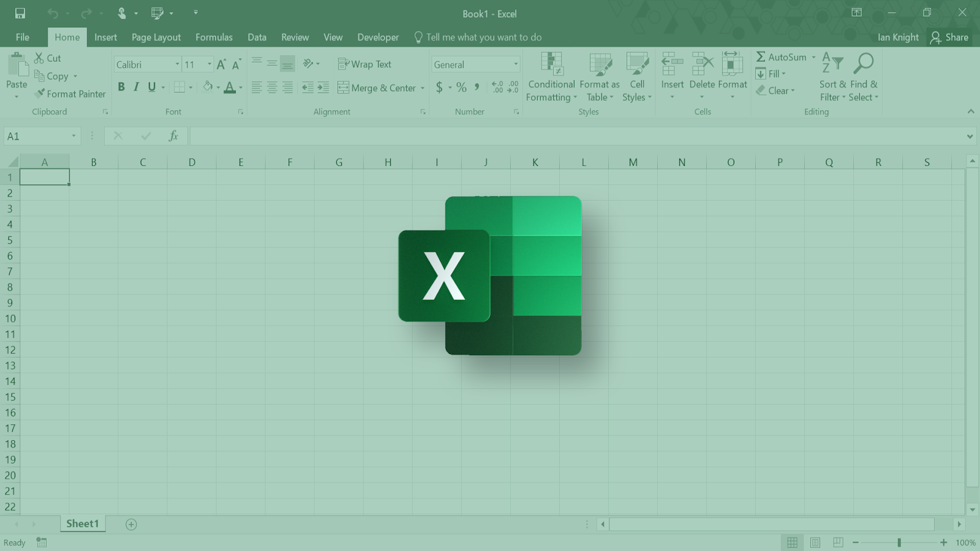Image resolution: width=980 pixels, height=551 pixels.
Task: Align text to the right
Action: pos(287,88)
